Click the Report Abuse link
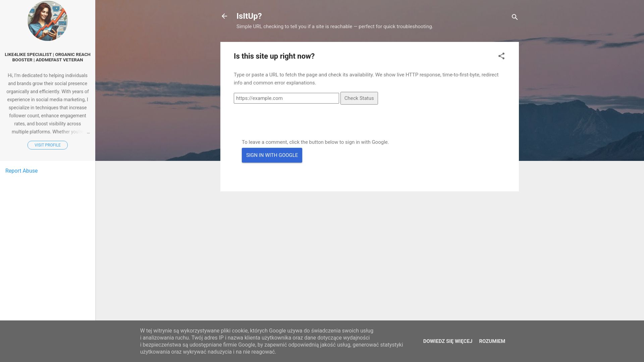This screenshot has width=644, height=362. [21, 171]
